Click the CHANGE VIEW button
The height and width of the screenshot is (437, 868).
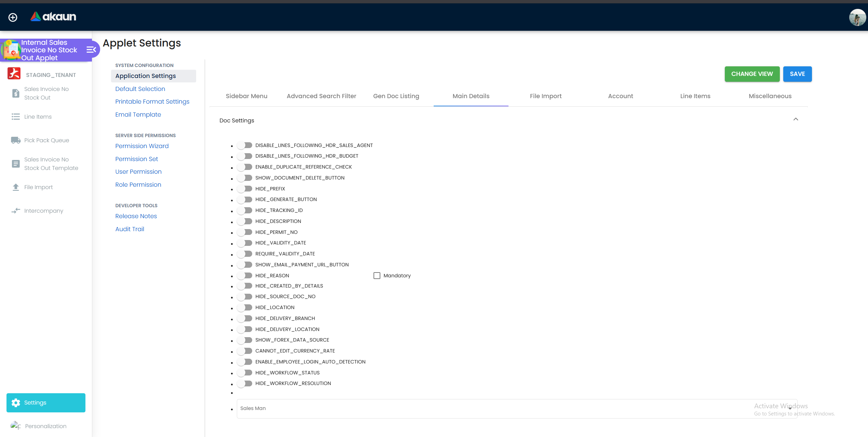752,74
